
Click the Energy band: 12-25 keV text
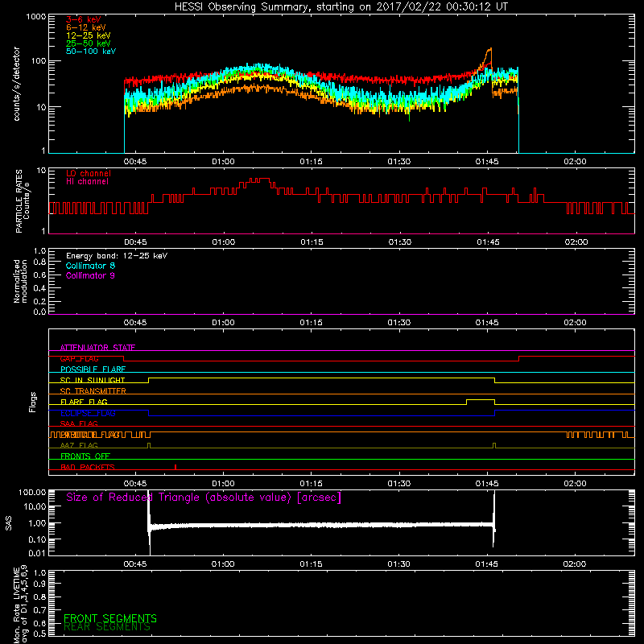[x=117, y=256]
